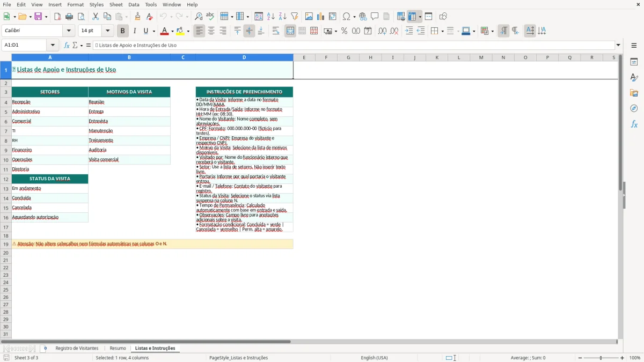
Task: Insert Hyperlink globe icon
Action: click(x=363, y=17)
